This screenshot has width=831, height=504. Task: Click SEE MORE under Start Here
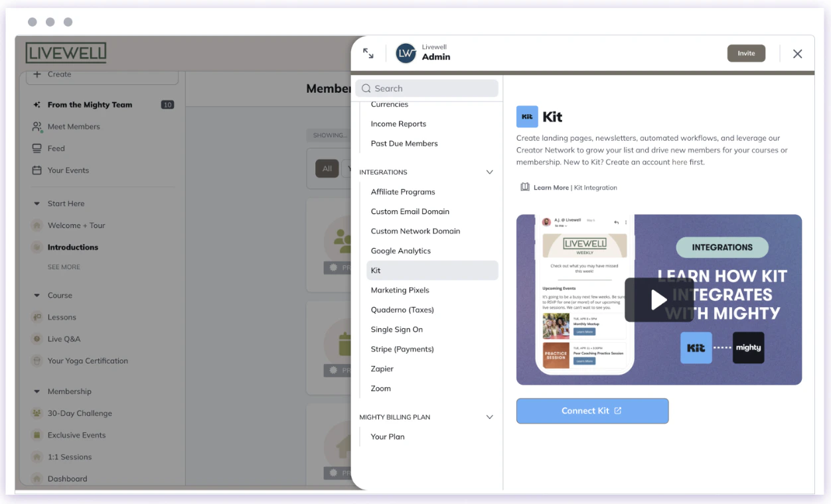click(64, 267)
